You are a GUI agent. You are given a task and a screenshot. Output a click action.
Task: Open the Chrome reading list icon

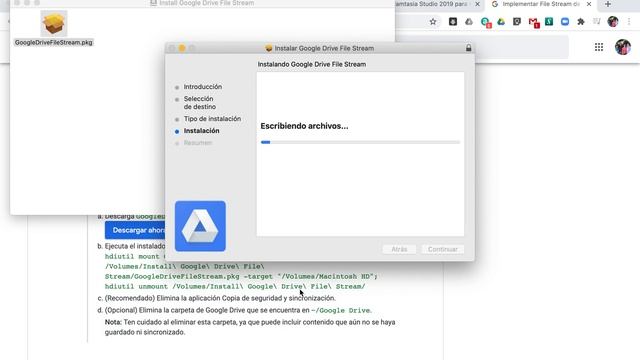coord(597,22)
